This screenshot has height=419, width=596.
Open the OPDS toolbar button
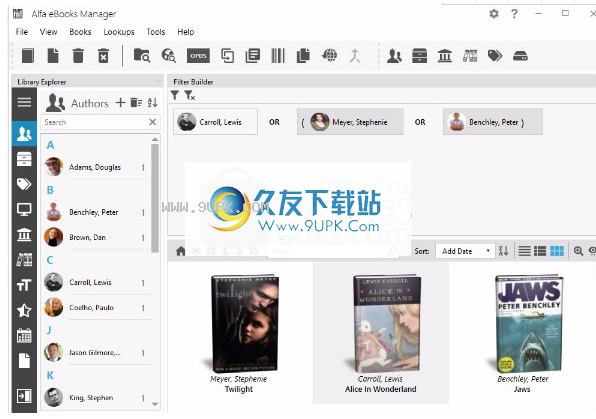[x=198, y=56]
